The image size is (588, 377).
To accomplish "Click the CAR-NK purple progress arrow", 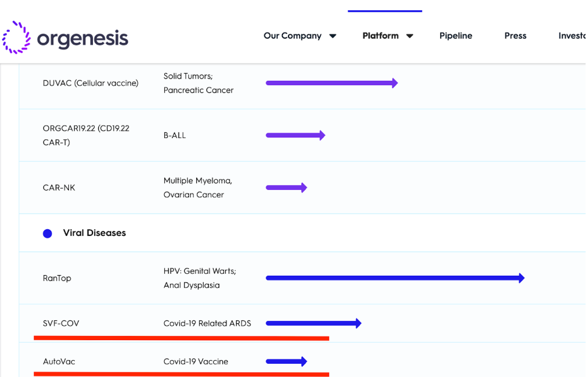I will click(287, 188).
